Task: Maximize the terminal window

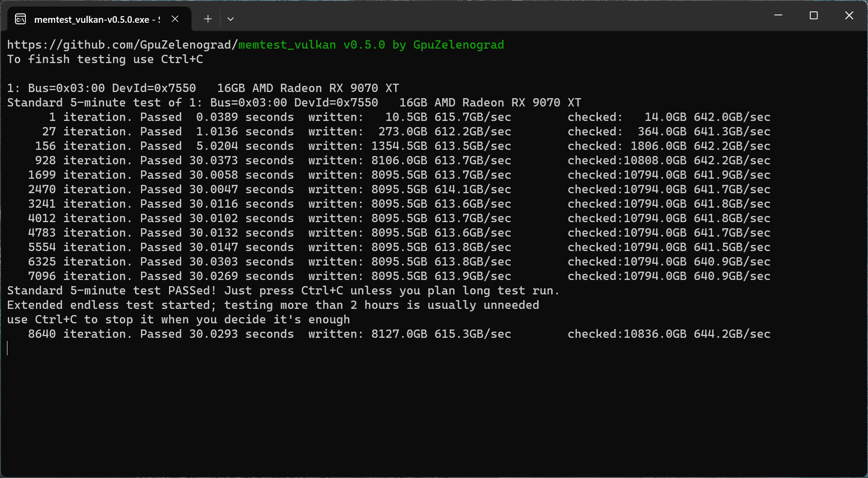Action: tap(814, 15)
